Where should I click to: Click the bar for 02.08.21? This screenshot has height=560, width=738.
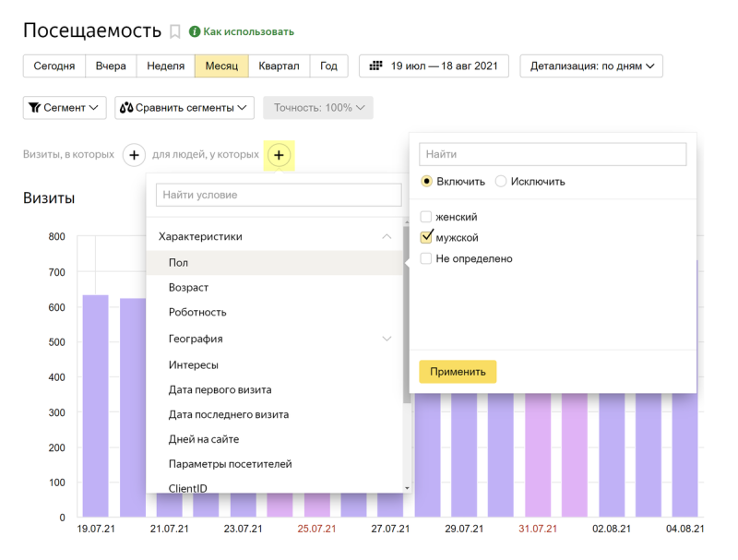point(612,455)
